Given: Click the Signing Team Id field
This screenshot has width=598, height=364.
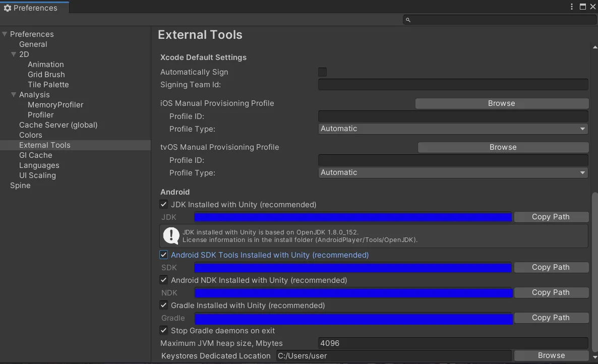Looking at the screenshot, I should point(453,85).
